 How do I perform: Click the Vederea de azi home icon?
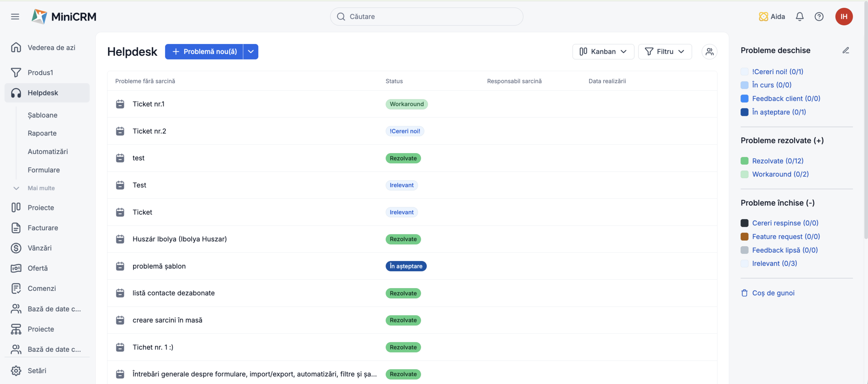16,47
